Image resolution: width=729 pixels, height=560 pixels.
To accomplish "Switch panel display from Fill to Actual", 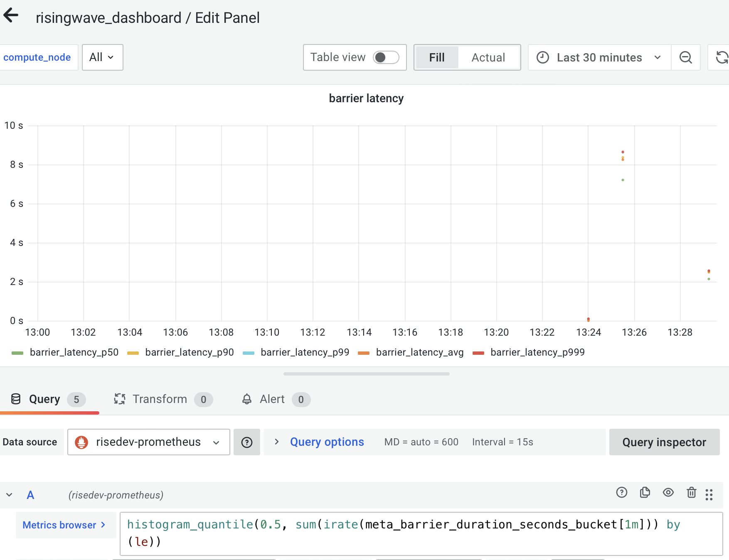I will point(488,57).
